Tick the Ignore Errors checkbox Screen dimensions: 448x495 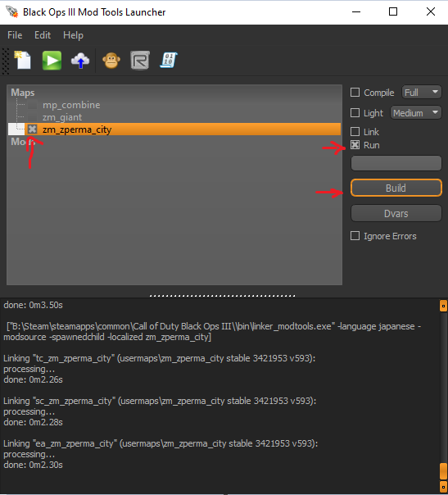355,236
